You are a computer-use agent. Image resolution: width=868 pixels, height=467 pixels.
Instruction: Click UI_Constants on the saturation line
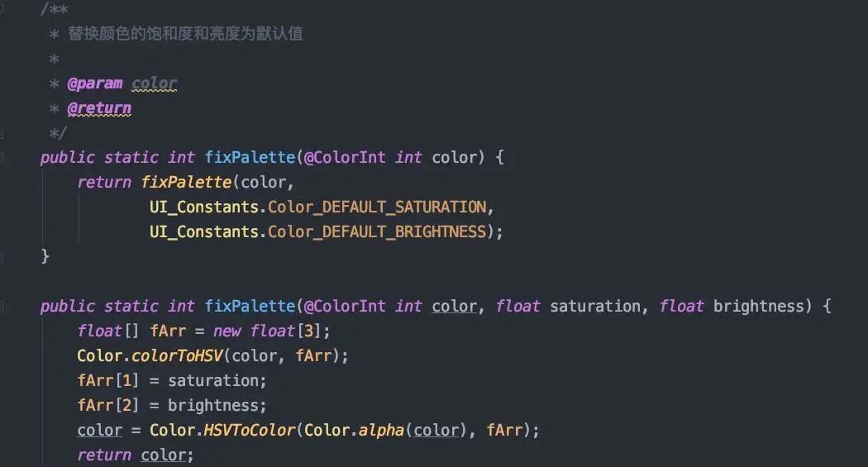coord(204,207)
